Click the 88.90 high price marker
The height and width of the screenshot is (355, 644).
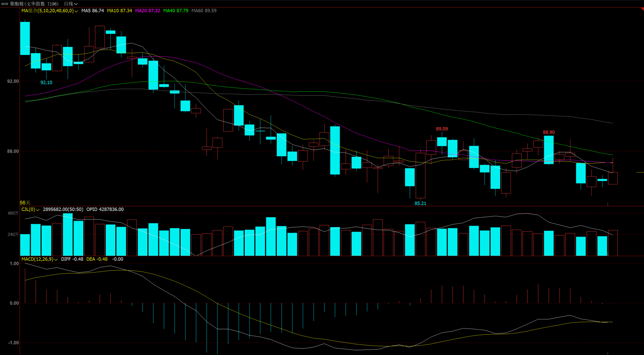pyautogui.click(x=549, y=132)
